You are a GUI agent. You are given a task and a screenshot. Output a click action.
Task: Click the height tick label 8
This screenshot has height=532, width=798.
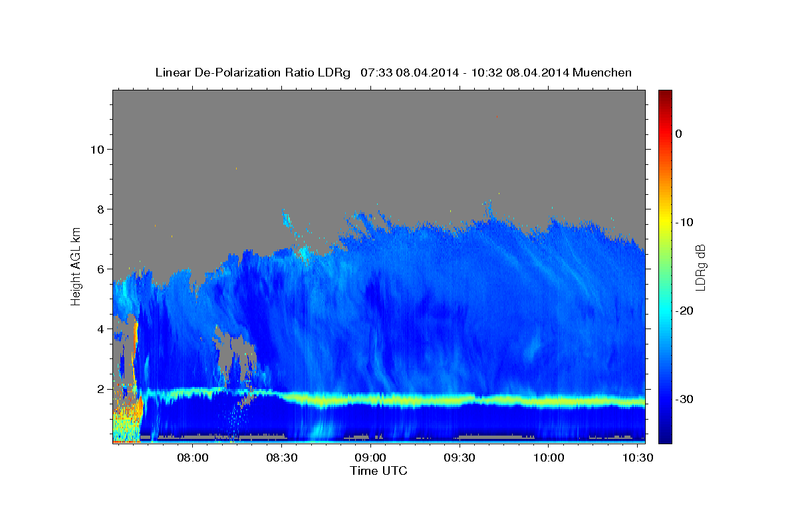[x=102, y=209]
